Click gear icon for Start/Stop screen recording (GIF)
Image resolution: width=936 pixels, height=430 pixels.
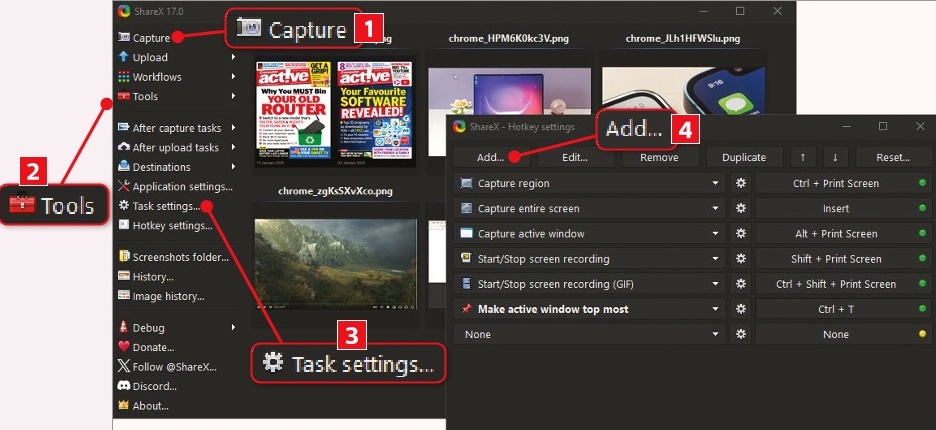[x=741, y=284]
